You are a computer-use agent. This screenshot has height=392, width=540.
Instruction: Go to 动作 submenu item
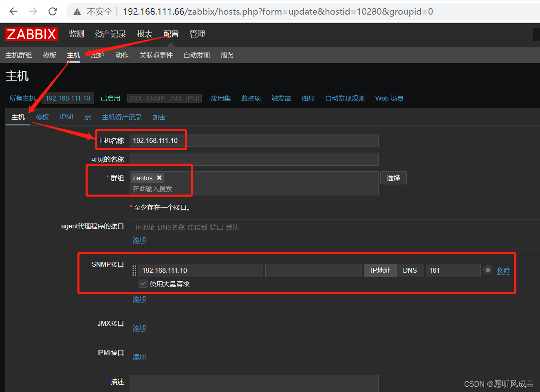point(122,55)
